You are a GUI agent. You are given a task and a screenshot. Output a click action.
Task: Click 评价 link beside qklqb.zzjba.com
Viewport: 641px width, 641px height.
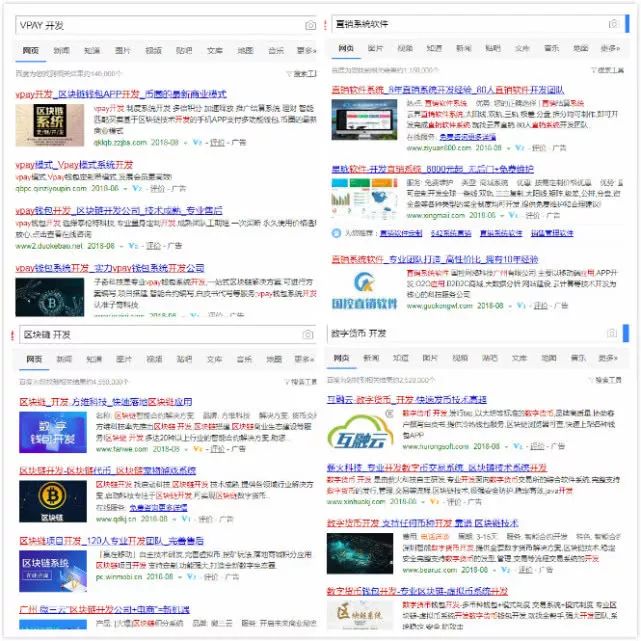point(217,142)
